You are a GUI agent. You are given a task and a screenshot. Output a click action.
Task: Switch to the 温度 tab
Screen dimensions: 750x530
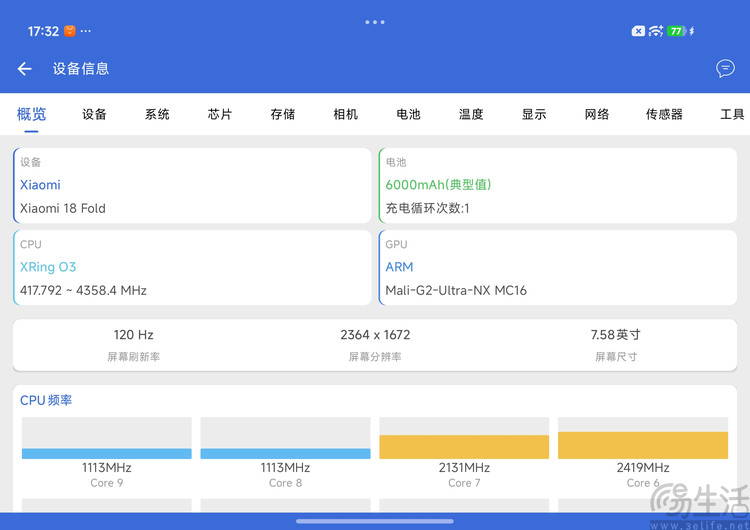[x=471, y=114]
